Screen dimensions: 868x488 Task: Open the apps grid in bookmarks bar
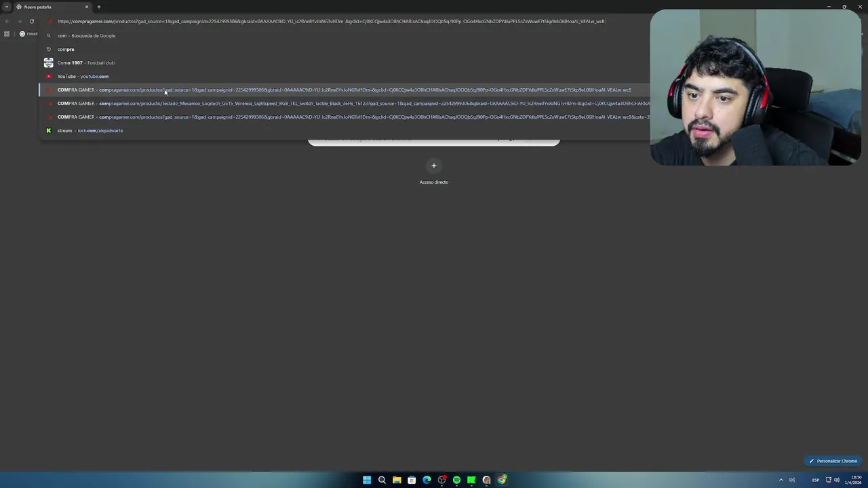[7, 34]
